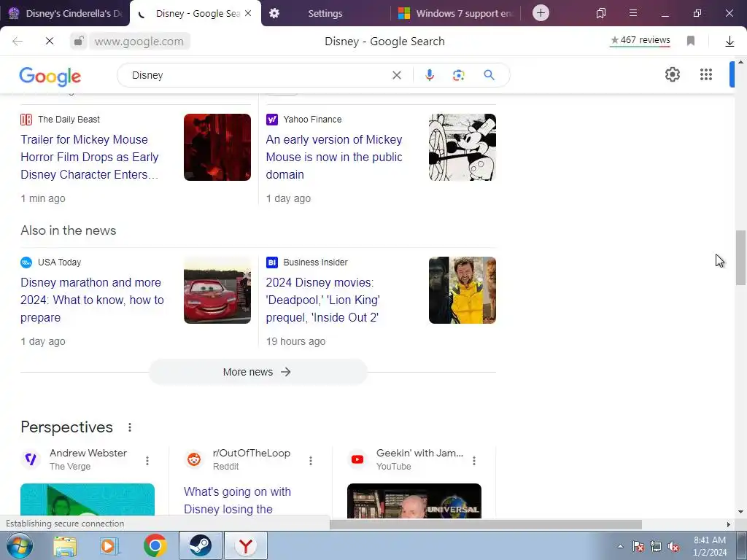Click the More news button
The height and width of the screenshot is (560, 747).
click(258, 372)
